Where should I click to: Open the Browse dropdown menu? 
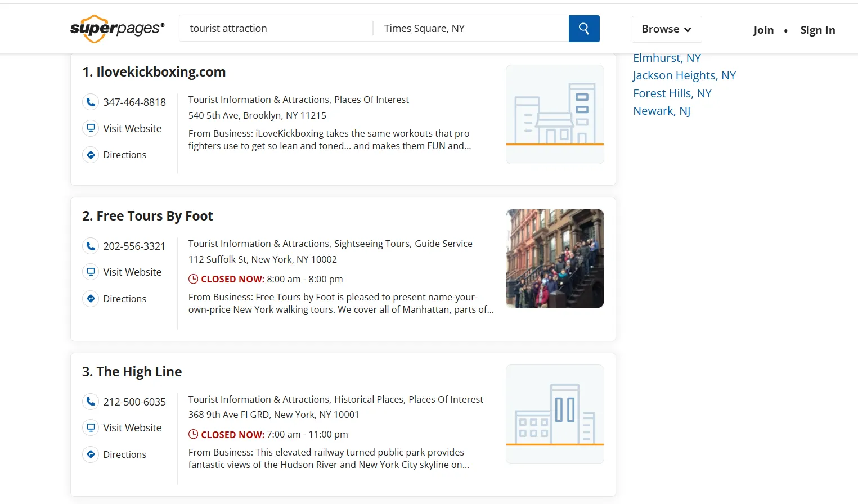pos(666,29)
